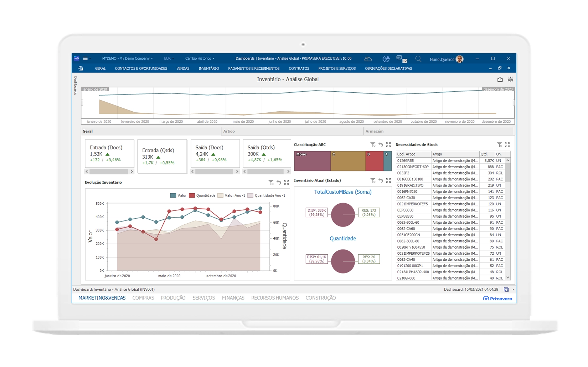Screen dimensions: 588x367
Task: Select row 0213COMFORT-60P in stock table
Action: coord(451,167)
